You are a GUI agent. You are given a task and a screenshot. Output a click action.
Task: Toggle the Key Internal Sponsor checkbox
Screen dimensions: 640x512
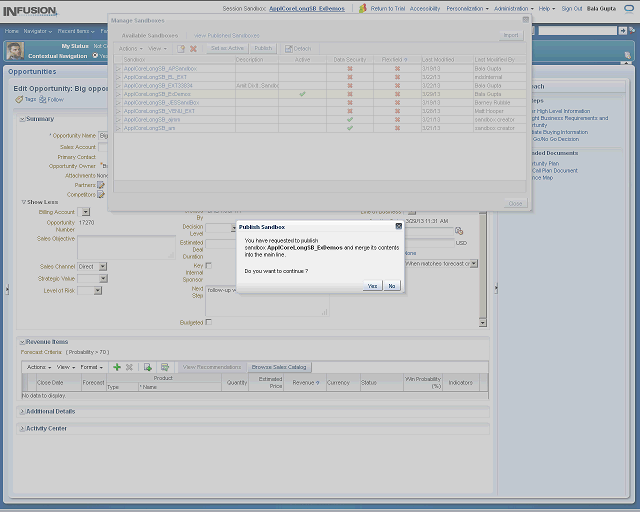[209, 265]
